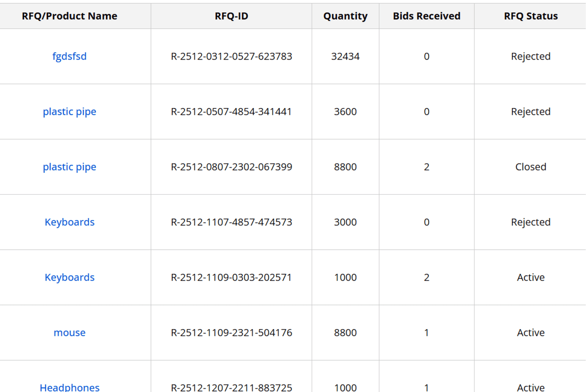Open the fgdsfsd RFQ link
This screenshot has height=392, width=586.
(x=69, y=56)
